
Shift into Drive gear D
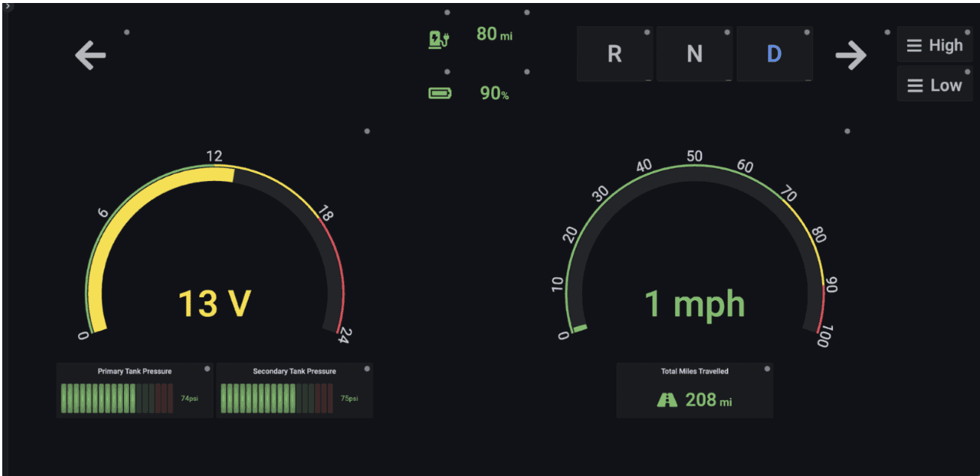point(774,54)
